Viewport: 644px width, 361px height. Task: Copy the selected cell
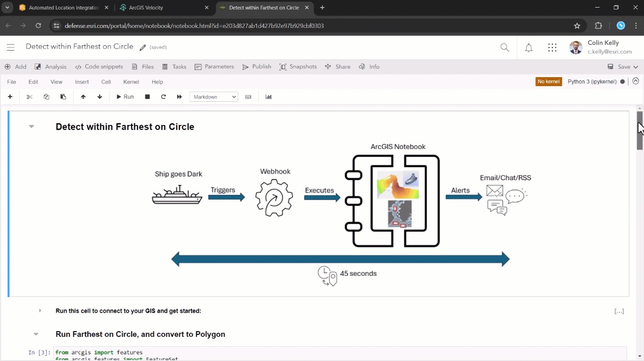point(46,97)
